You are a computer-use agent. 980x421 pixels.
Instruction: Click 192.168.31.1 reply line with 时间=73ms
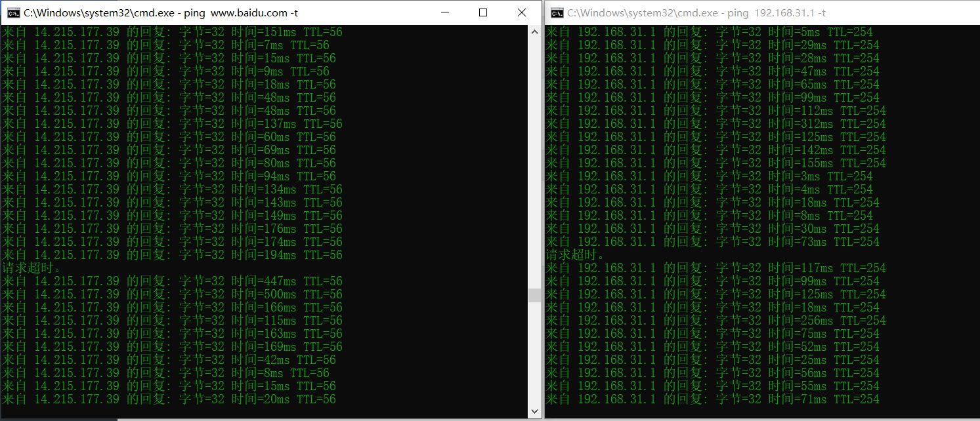pyautogui.click(x=712, y=242)
